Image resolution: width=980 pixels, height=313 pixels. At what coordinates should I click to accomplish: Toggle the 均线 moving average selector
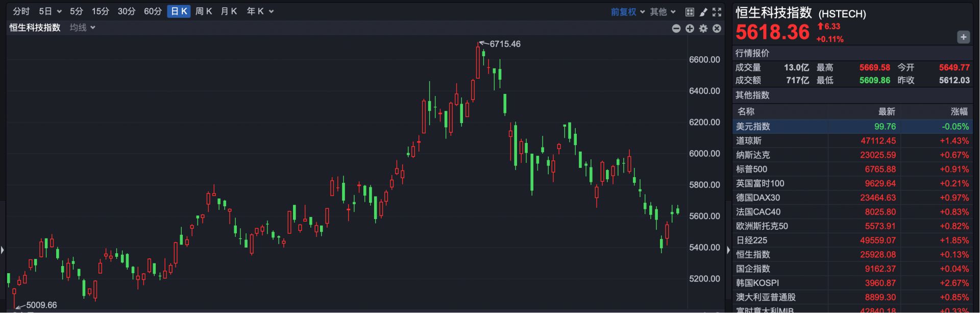tap(83, 28)
